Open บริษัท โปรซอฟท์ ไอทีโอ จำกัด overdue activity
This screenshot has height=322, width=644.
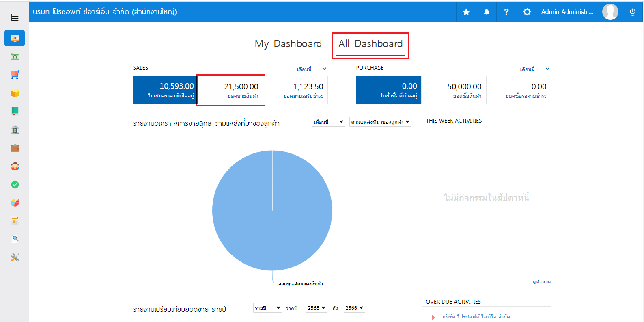pos(476,317)
